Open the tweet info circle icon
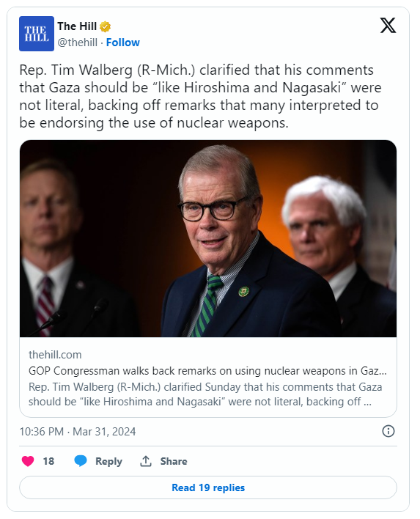Screen dimensions: 420x519 388,431
